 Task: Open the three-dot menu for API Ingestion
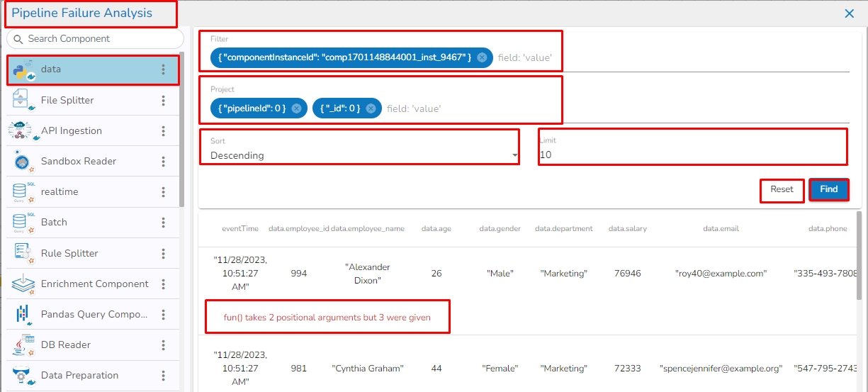[163, 131]
